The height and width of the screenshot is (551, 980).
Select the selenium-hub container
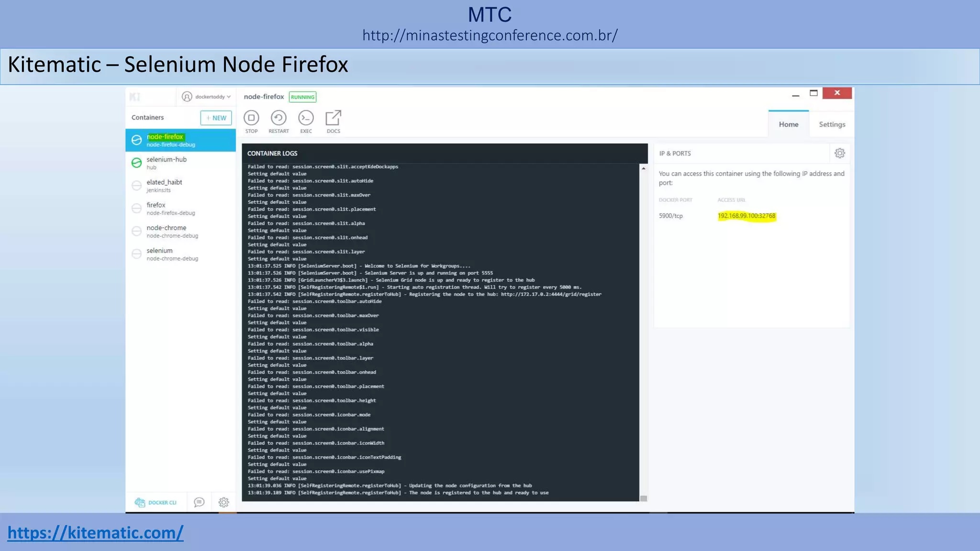180,163
